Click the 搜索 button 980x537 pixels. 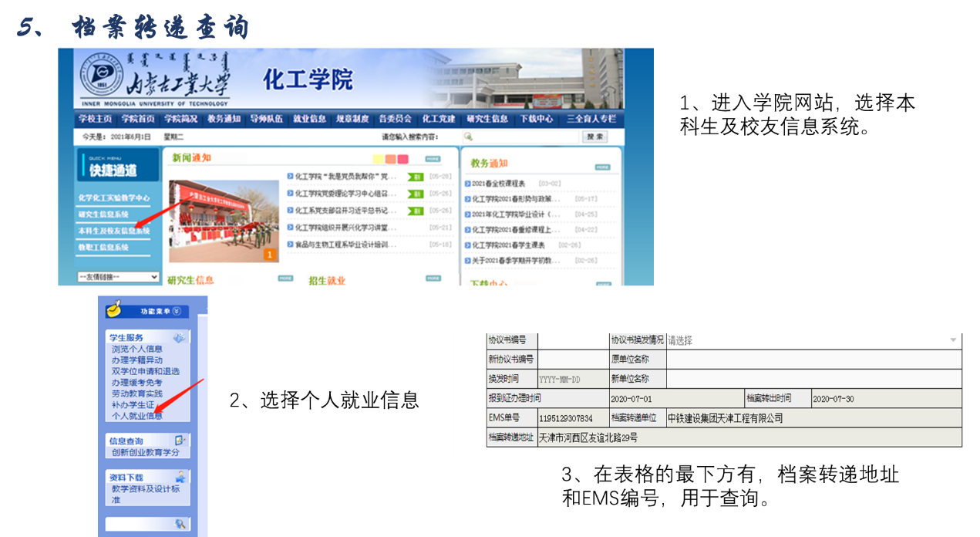[x=594, y=137]
